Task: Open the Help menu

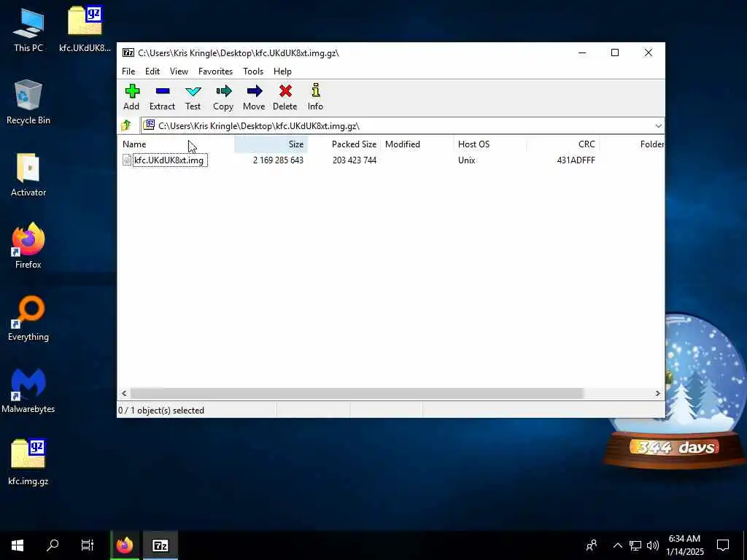Action: (282, 71)
